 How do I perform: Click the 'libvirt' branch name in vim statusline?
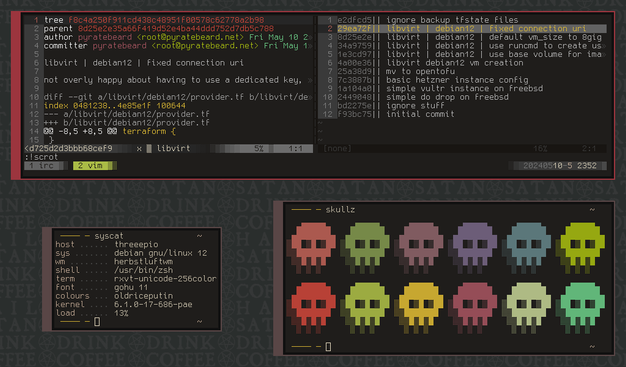pos(173,149)
